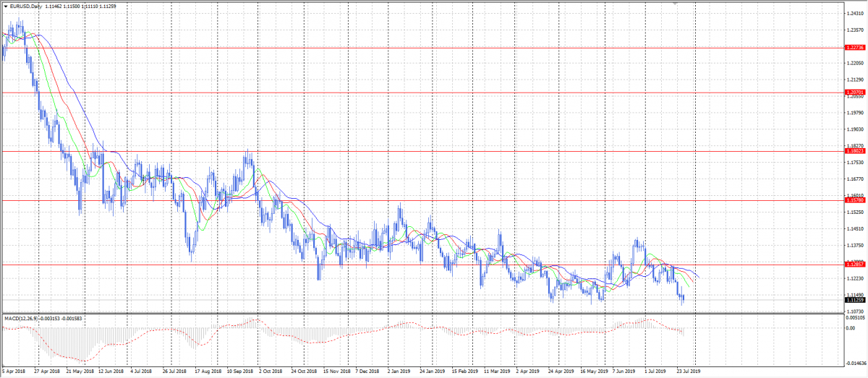Click the 17 Aug 2018 date label
The width and height of the screenshot is (868, 378).
click(x=208, y=371)
